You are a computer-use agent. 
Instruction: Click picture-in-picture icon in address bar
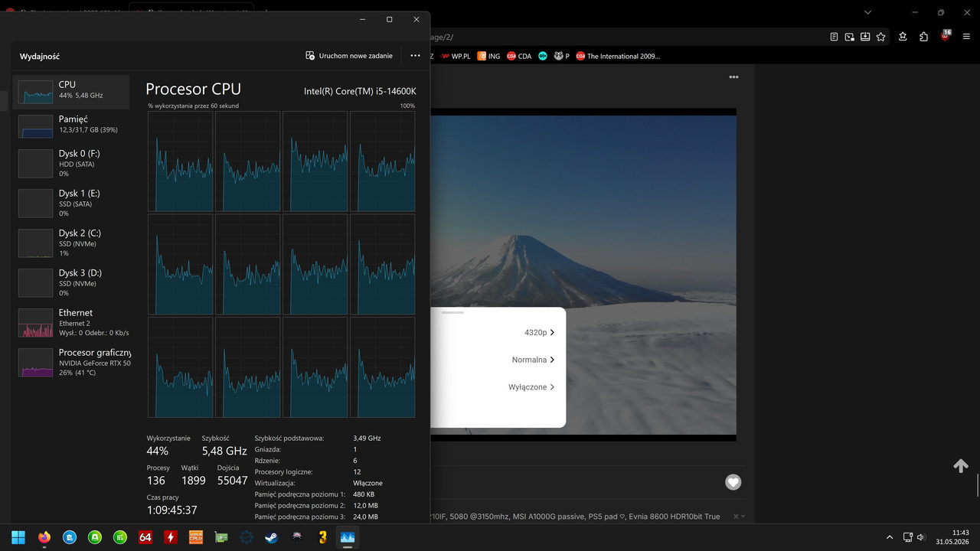pyautogui.click(x=849, y=37)
